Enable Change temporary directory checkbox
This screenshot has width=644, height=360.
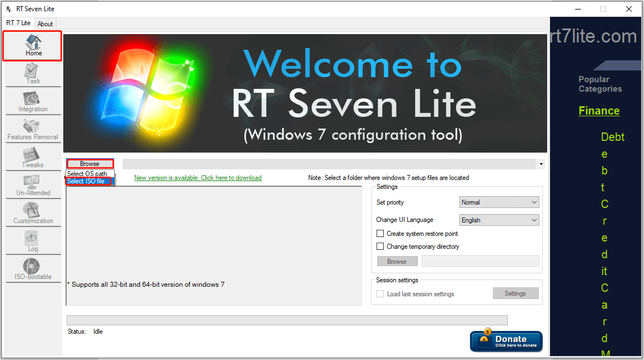click(x=380, y=247)
